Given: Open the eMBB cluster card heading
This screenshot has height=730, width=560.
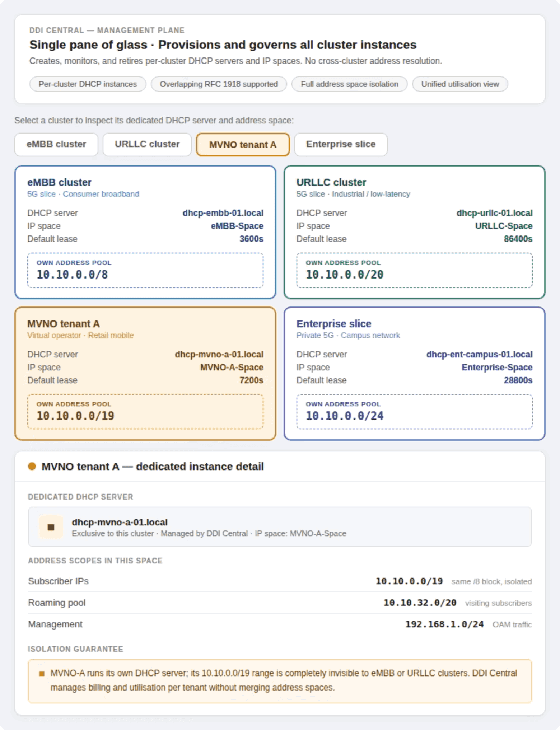Looking at the screenshot, I should coord(59,182).
